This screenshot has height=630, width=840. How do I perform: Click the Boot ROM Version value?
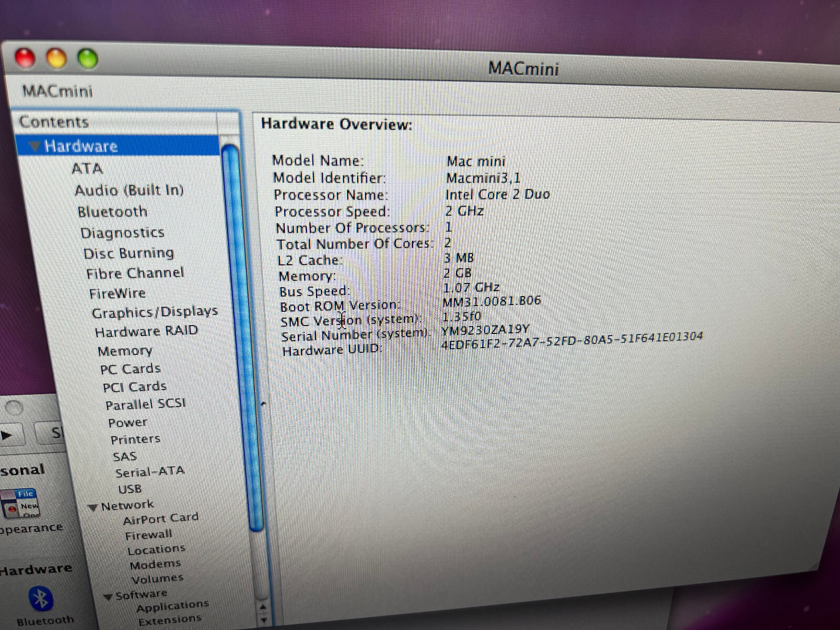point(491,301)
